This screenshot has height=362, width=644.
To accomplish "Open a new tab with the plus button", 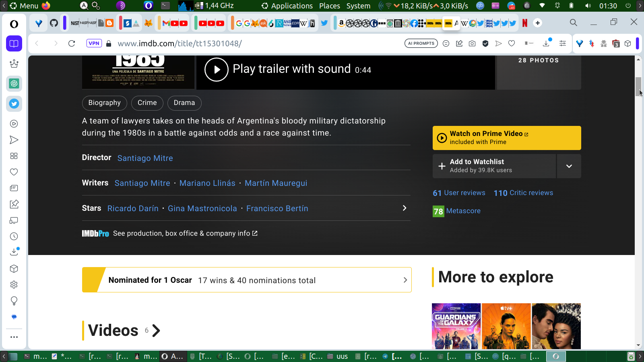I will (x=538, y=23).
